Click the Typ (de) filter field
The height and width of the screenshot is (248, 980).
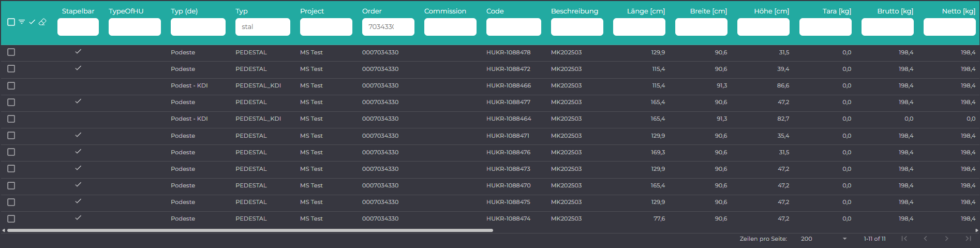198,27
